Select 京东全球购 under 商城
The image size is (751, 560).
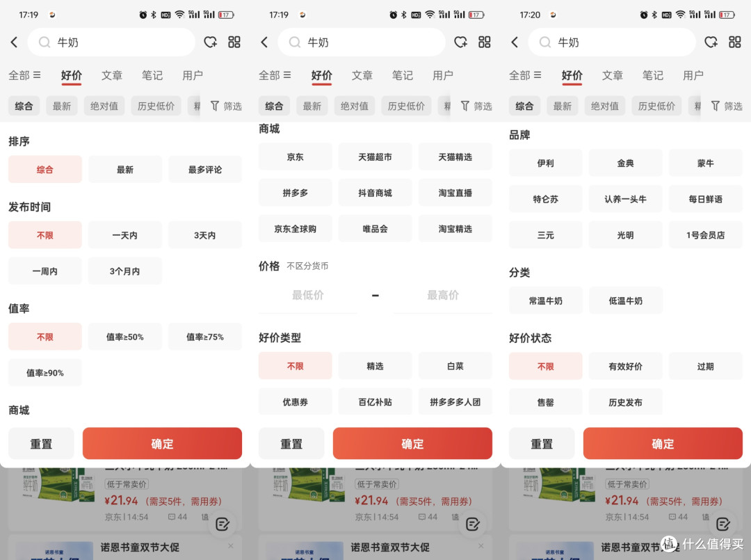(295, 228)
